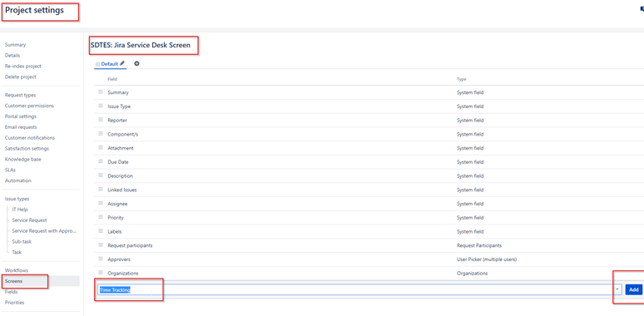Screen dimensions: 644x316
Task: Open Workflows in the sidebar
Action: 17,270
